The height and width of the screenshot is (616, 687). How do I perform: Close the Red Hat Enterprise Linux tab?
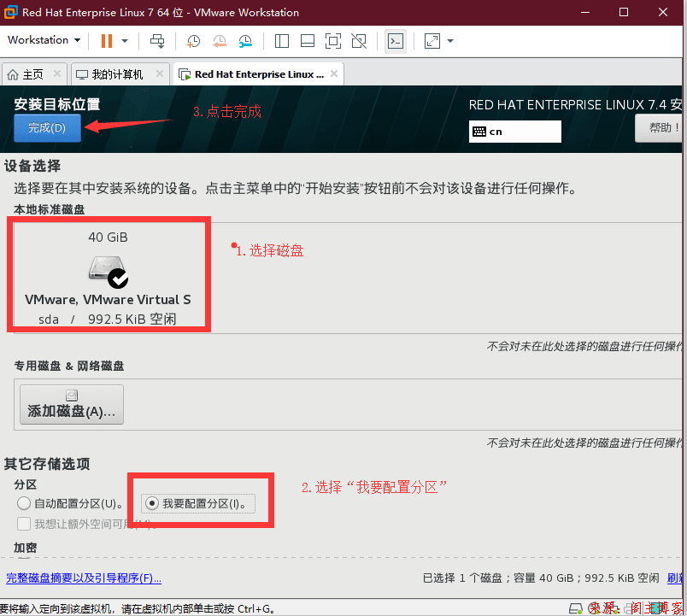coord(334,73)
